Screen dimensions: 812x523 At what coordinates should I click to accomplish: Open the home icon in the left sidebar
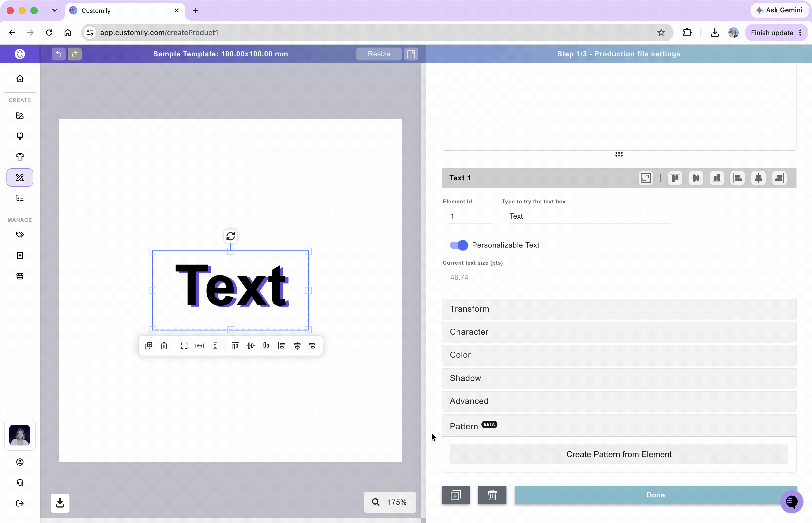(x=20, y=79)
